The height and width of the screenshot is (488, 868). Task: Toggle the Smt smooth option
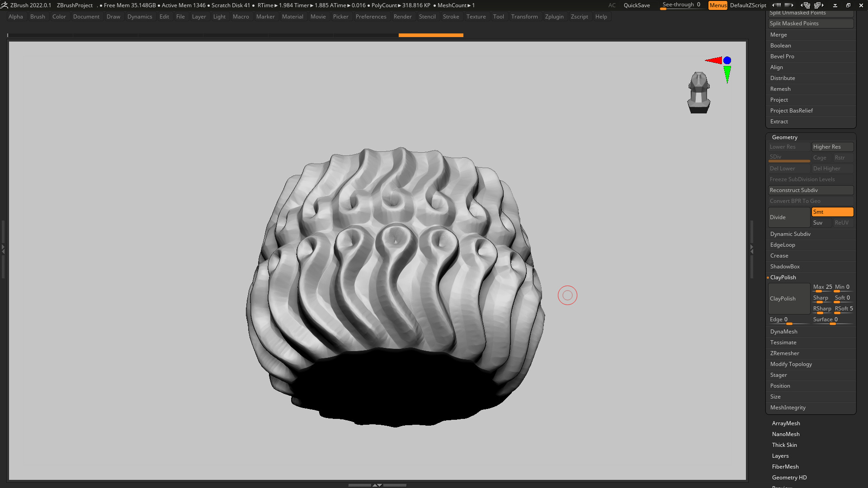coord(832,212)
